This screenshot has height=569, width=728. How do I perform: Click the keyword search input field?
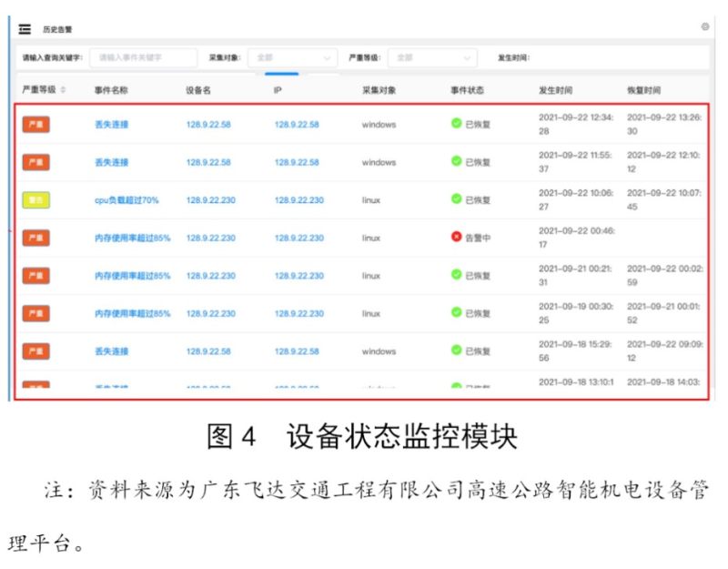click(143, 57)
